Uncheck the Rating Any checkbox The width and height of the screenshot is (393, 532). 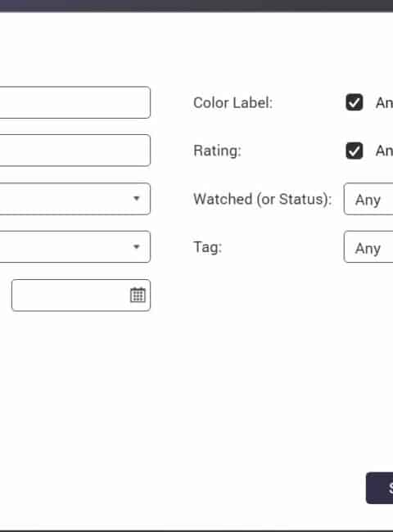[x=355, y=151]
